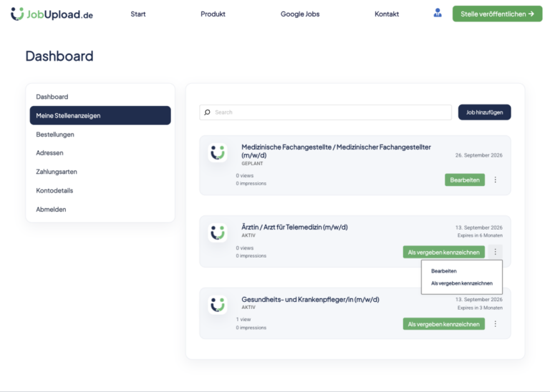Image resolution: width=550 pixels, height=392 pixels.
Task: Click the JobUpload.de logo
Action: click(x=52, y=14)
